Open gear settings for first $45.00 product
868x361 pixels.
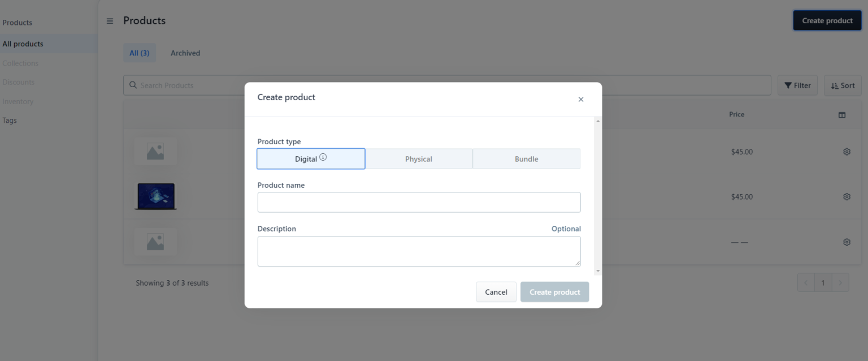click(x=847, y=152)
